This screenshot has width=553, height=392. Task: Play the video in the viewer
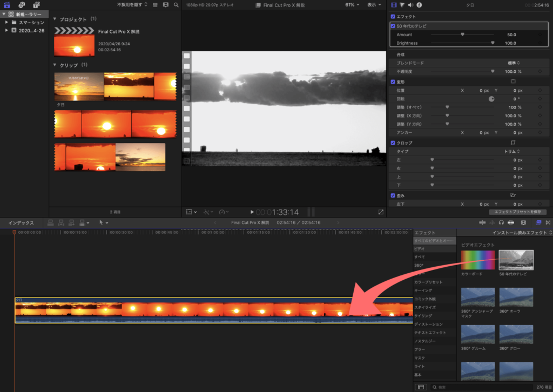pyautogui.click(x=252, y=212)
